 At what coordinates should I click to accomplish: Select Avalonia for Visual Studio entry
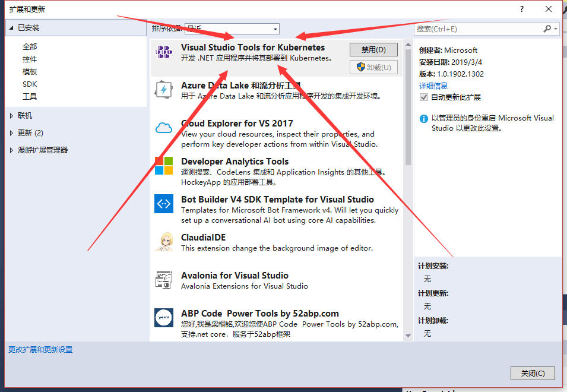276,285
